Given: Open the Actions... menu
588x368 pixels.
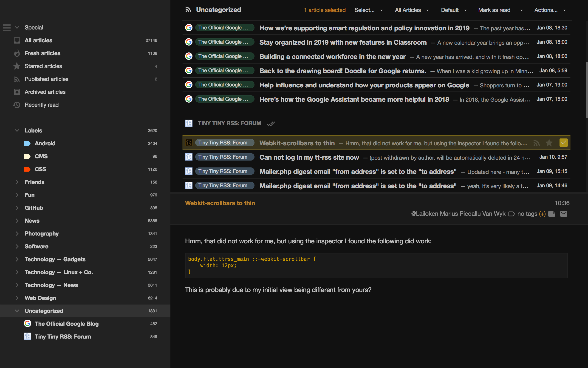Looking at the screenshot, I should (x=550, y=10).
